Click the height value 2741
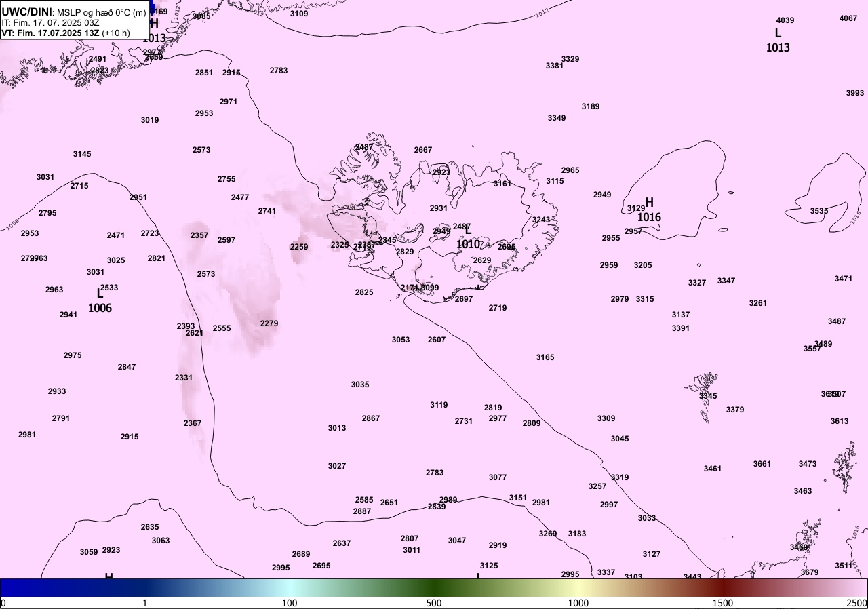This screenshot has height=609, width=868. 267,211
